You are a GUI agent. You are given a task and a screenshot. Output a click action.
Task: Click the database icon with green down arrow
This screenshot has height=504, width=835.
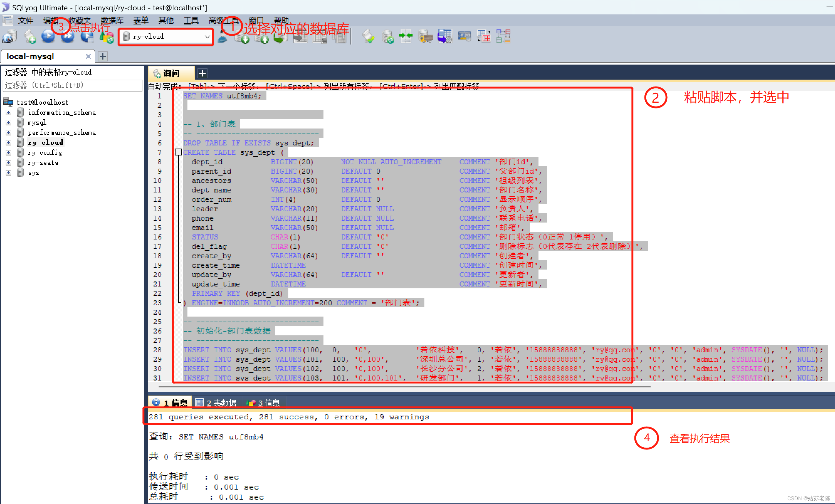242,36
